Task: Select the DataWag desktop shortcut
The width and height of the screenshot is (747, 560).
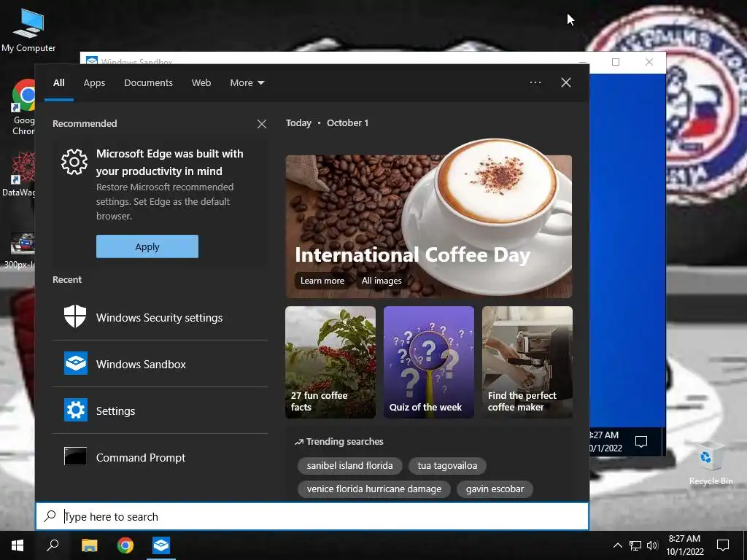Action: pyautogui.click(x=19, y=174)
